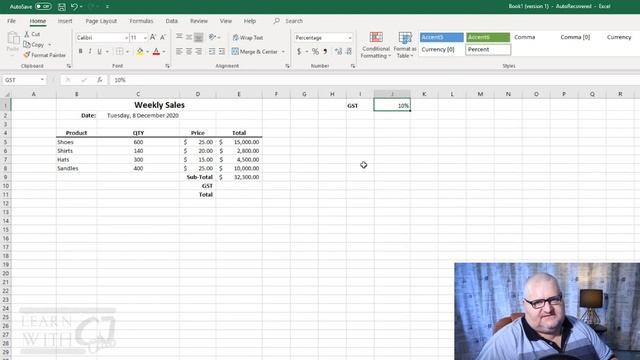Toggle Underline formatting
Screen dimensions: 640x360
[99, 51]
